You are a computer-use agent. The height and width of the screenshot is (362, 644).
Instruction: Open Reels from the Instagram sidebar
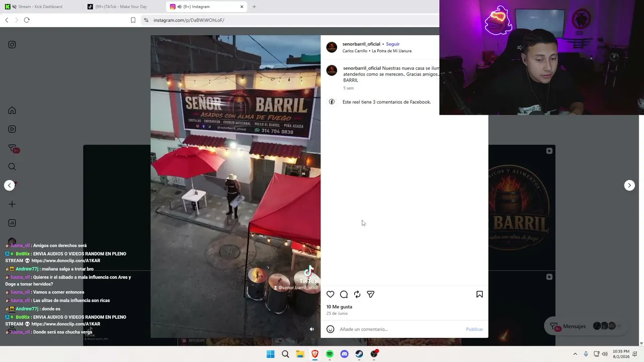coord(12,129)
